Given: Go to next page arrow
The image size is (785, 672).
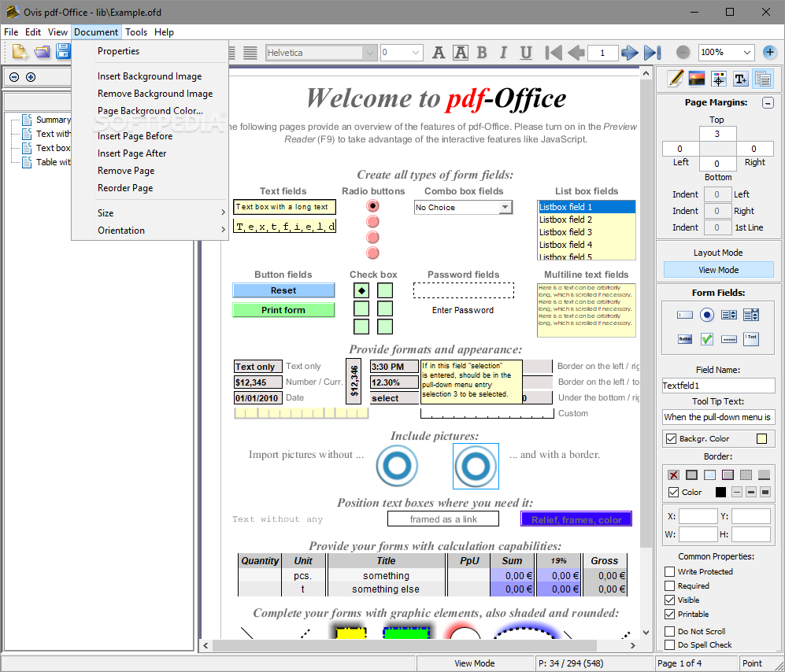Looking at the screenshot, I should point(629,53).
